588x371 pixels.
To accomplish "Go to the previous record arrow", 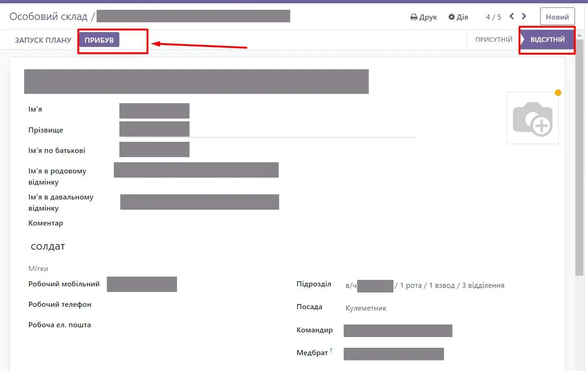I will tap(512, 16).
